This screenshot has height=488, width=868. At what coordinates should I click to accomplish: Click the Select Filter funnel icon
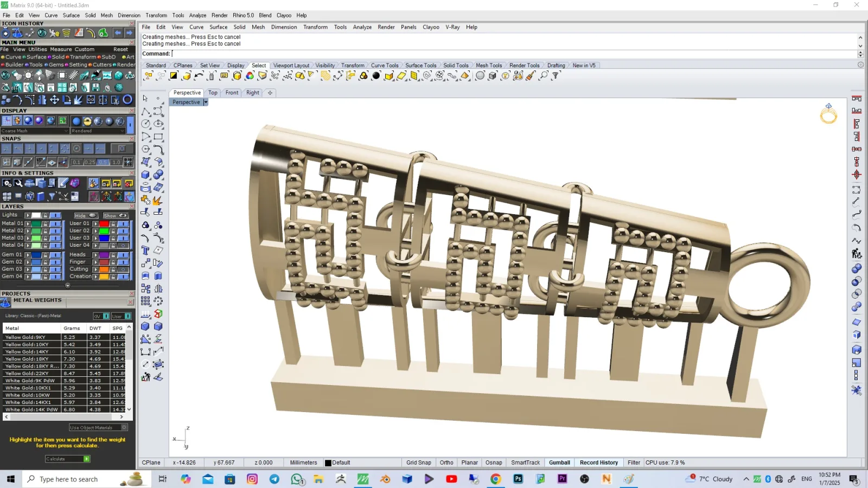click(556, 76)
